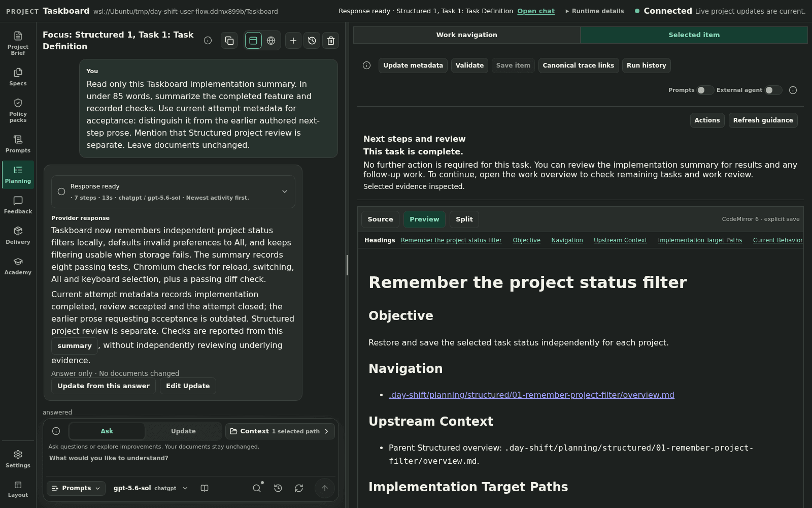Select the Split view tab
The image size is (812, 508).
tap(464, 219)
